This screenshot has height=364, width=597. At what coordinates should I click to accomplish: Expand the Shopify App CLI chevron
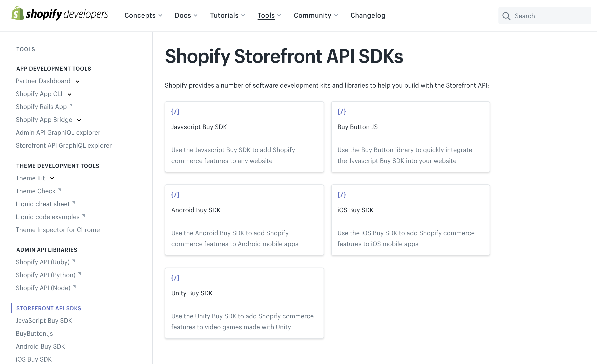click(69, 94)
